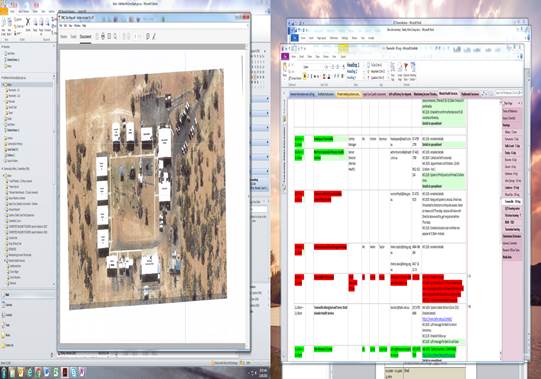The width and height of the screenshot is (541, 379).
Task: Toggle the To Do checkbox tag in OneNote ribbon
Action: pyautogui.click(x=368, y=65)
